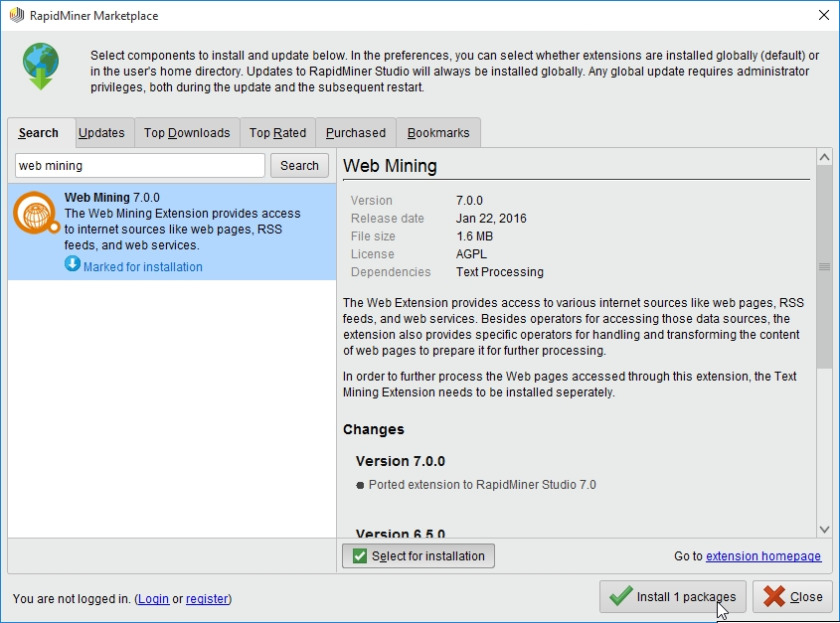Open the Login link at the bottom

point(154,599)
